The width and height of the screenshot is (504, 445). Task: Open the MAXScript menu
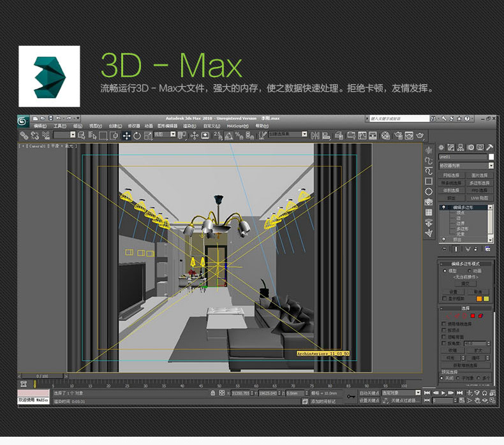(x=237, y=126)
